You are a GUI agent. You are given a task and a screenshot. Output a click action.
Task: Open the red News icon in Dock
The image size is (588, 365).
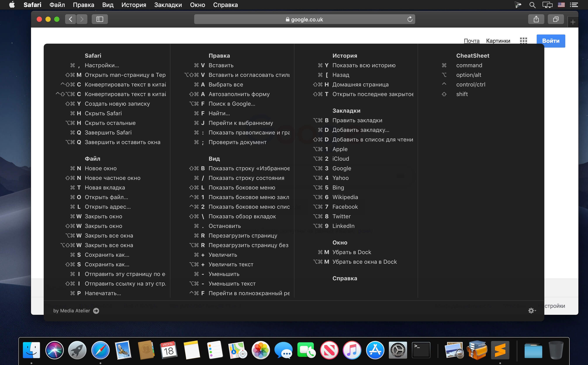coord(329,350)
